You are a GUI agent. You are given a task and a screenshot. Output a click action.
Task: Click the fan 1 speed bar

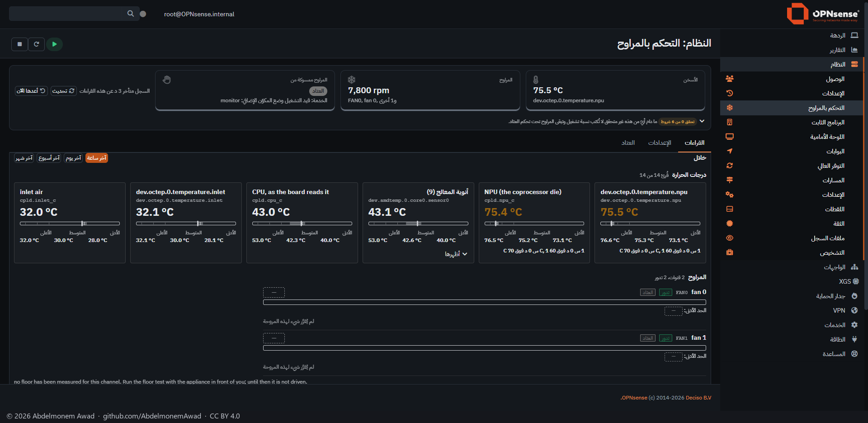(x=484, y=348)
